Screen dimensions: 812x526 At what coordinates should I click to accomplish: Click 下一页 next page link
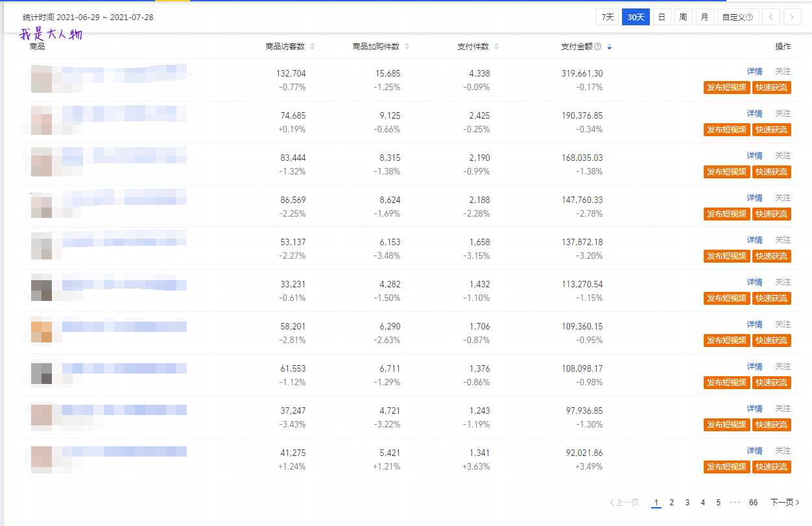point(785,503)
